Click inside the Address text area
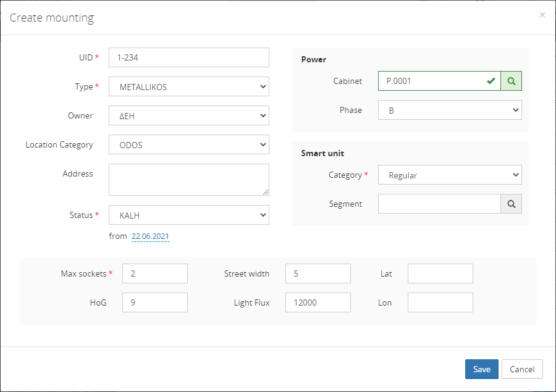556x392 pixels. [x=188, y=180]
